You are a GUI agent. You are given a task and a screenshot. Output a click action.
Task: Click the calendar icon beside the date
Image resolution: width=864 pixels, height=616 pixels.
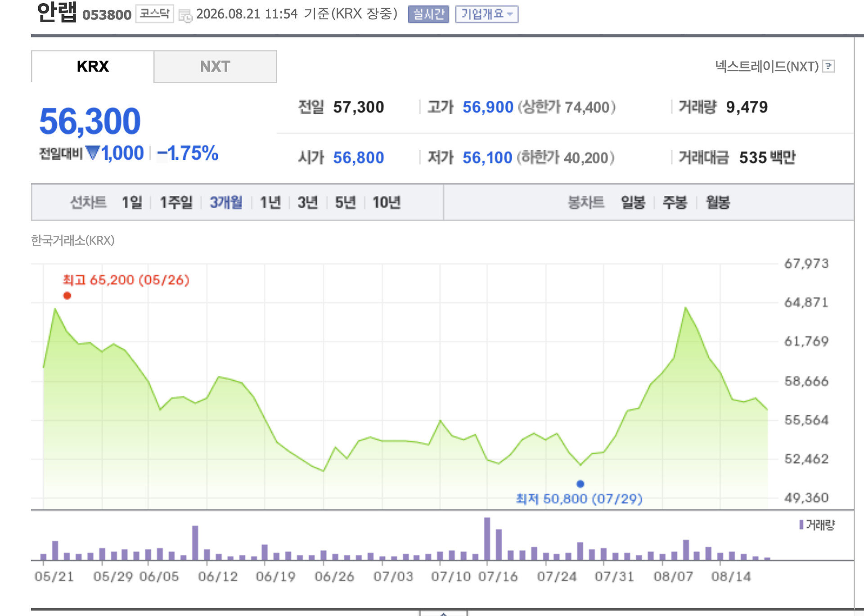point(185,16)
